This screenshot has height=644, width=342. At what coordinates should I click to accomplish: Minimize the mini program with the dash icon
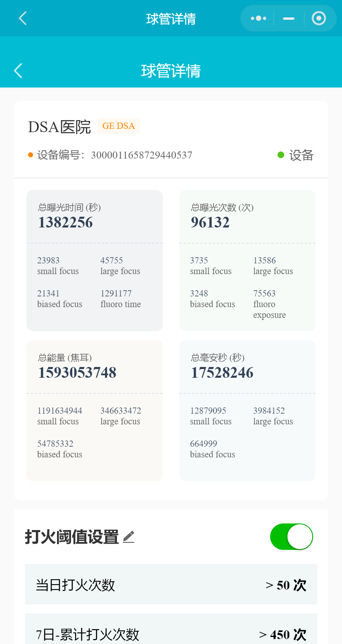pos(289,19)
